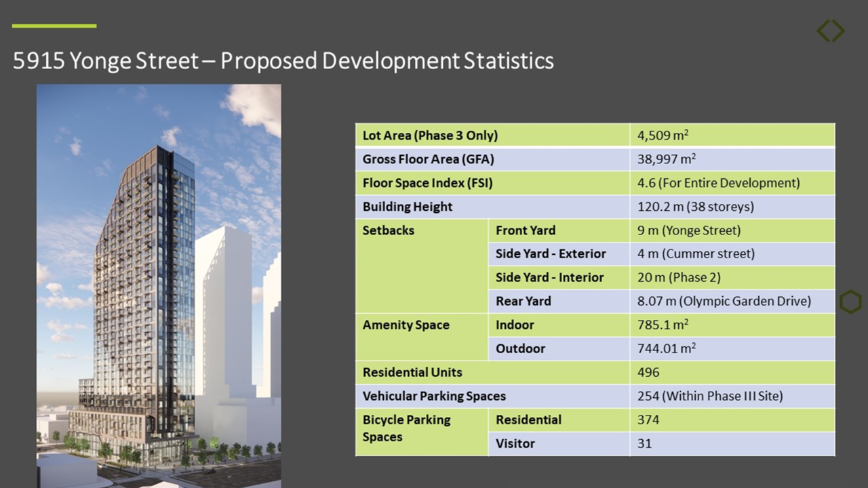Click the Gross Floor Area (GFA) label
Image resolution: width=868 pixels, height=488 pixels.
coord(429,160)
